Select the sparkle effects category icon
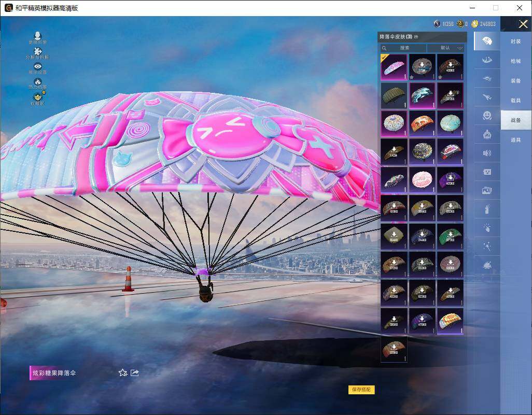 [x=487, y=246]
